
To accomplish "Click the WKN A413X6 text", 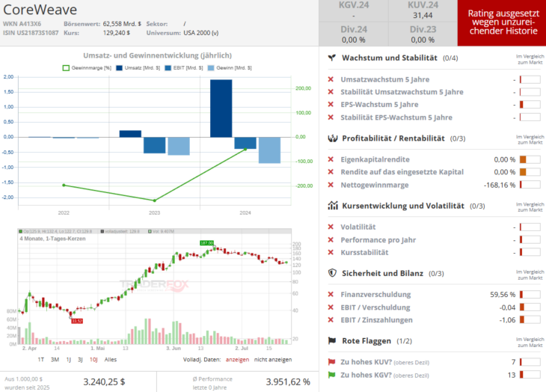I will click(22, 24).
